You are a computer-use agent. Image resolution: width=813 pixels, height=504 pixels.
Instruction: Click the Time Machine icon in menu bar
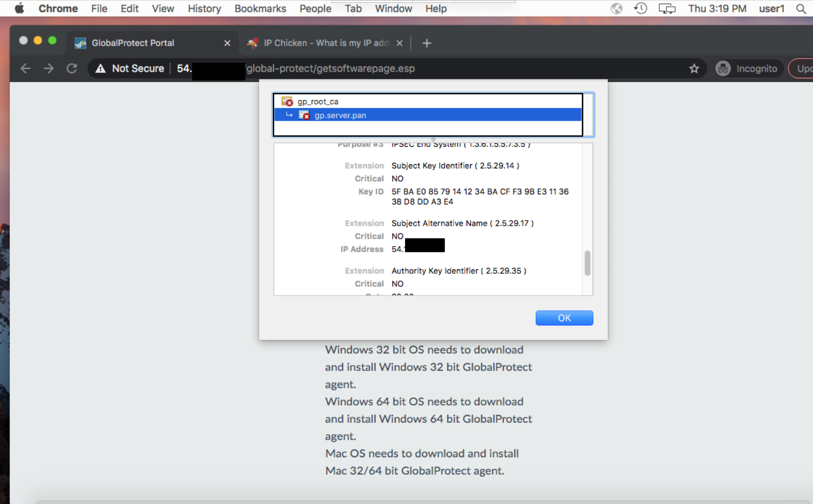[x=640, y=8]
